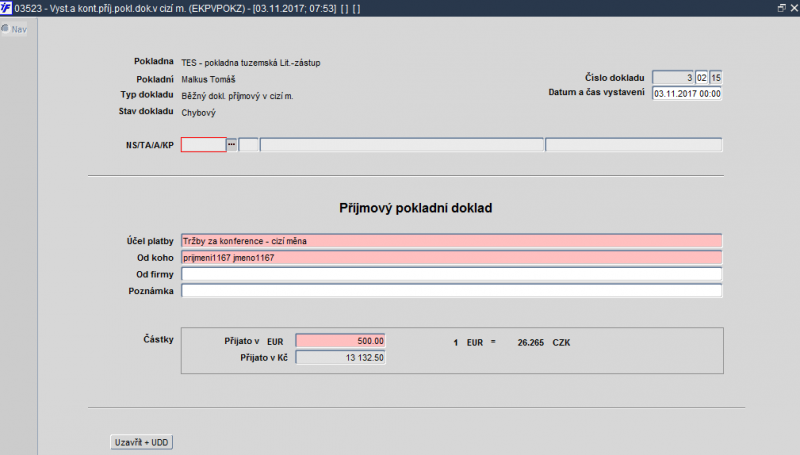Click the Částky section label

click(x=158, y=339)
